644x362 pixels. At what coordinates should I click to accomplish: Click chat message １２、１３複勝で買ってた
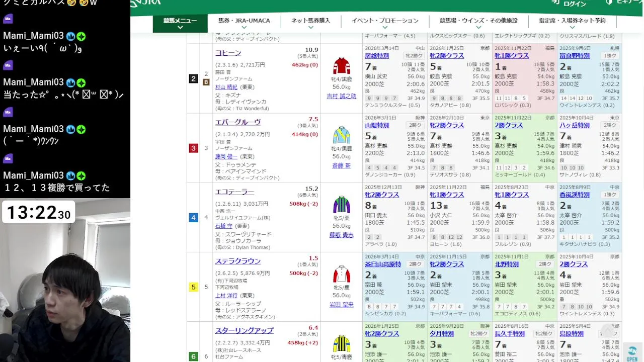pos(56,189)
